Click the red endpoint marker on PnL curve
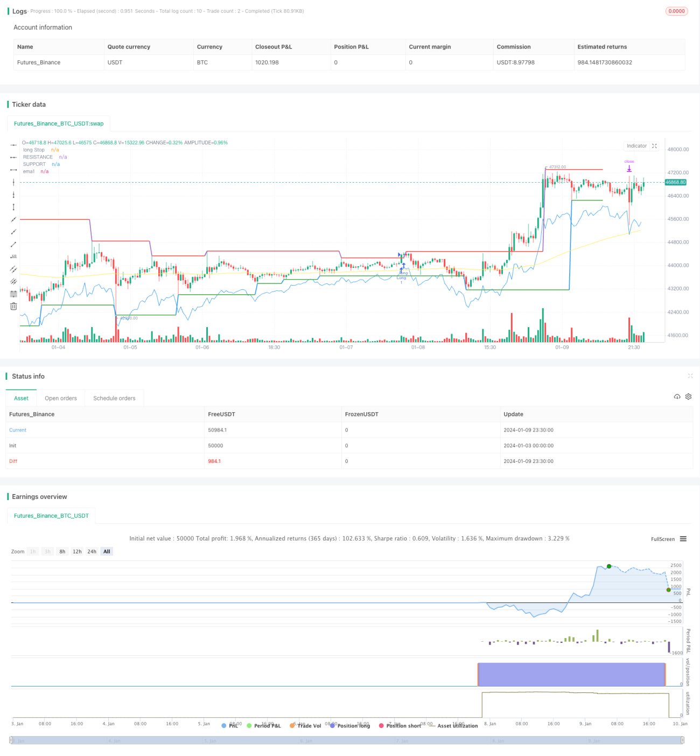The image size is (700, 756). tap(668, 589)
